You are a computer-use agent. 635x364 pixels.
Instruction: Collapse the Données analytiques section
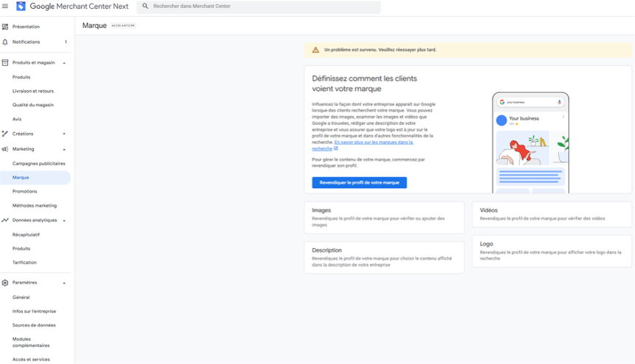click(x=64, y=220)
